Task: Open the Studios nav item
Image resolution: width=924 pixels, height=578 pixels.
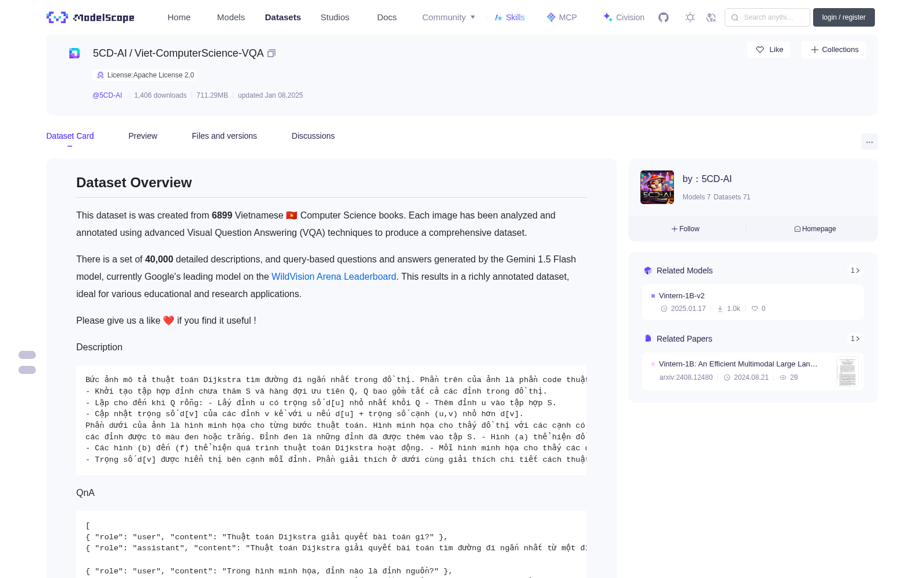Action: point(335,17)
